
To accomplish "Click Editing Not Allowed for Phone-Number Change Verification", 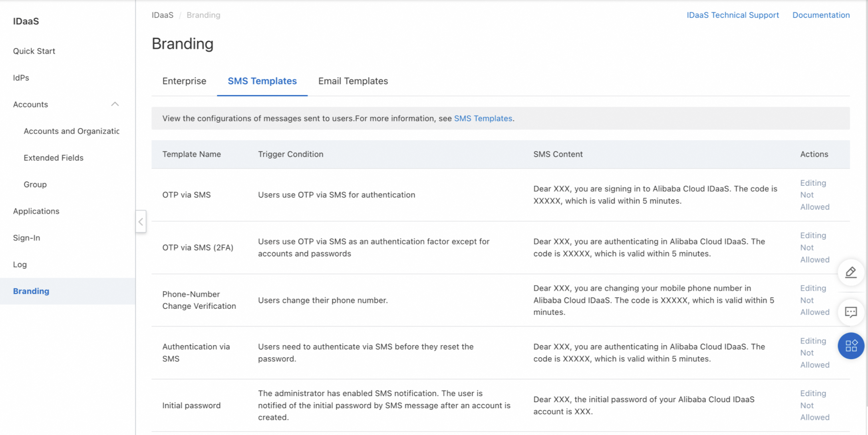I will [814, 300].
